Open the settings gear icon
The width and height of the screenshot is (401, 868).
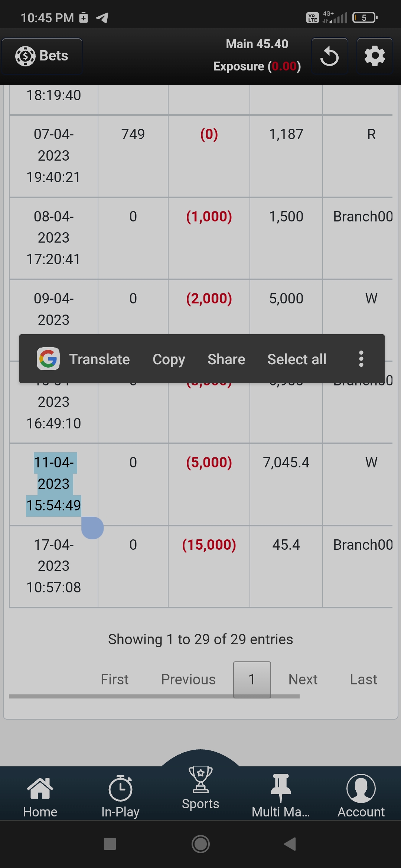tap(374, 56)
